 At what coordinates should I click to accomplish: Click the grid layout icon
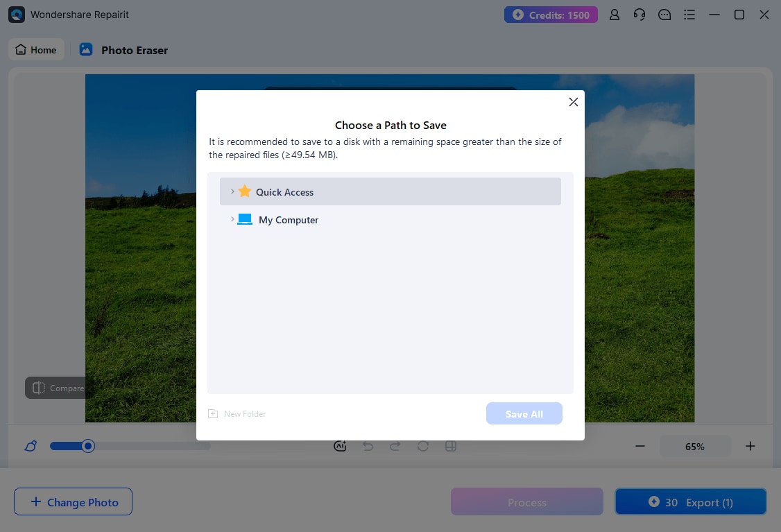[451, 446]
